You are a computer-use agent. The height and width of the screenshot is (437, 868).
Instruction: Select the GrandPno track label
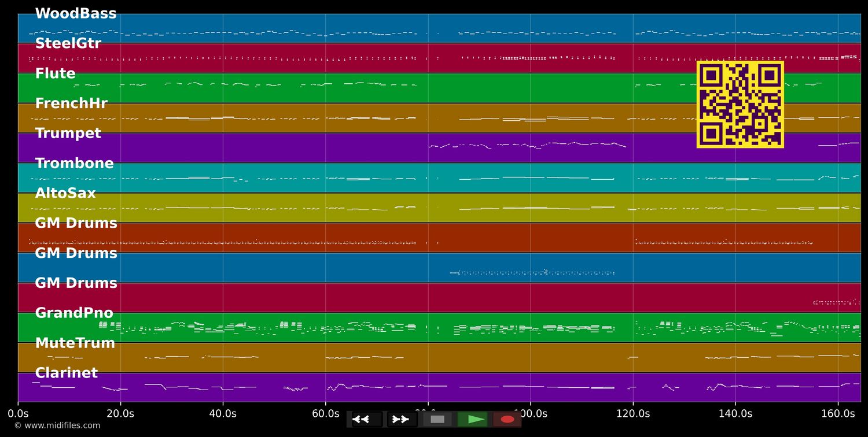[x=74, y=313]
